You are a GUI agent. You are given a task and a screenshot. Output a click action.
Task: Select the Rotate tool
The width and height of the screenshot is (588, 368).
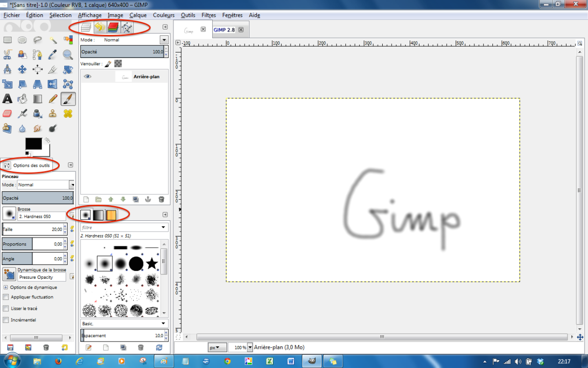[68, 69]
